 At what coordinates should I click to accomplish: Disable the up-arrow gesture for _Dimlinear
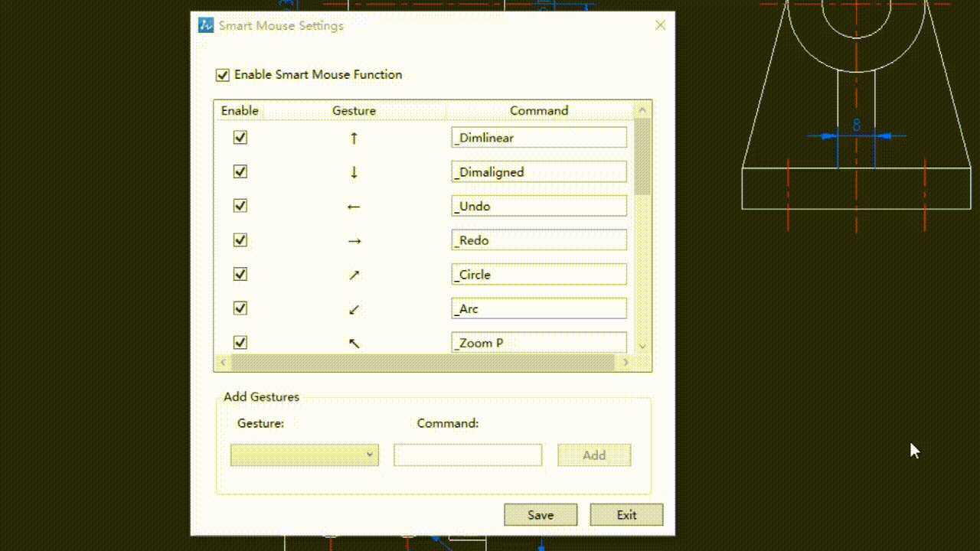click(x=240, y=138)
